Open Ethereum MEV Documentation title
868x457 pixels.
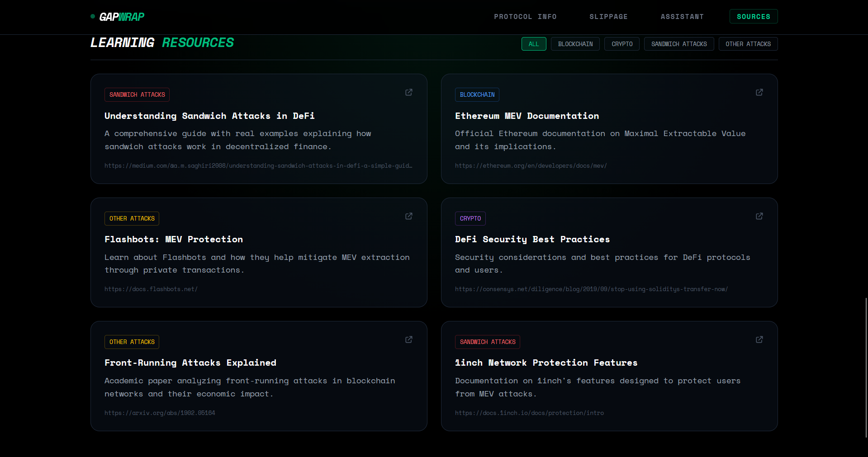[x=527, y=116]
